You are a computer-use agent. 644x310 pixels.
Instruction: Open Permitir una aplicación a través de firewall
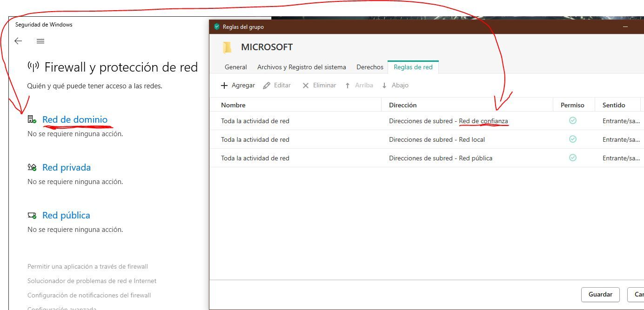(87, 266)
